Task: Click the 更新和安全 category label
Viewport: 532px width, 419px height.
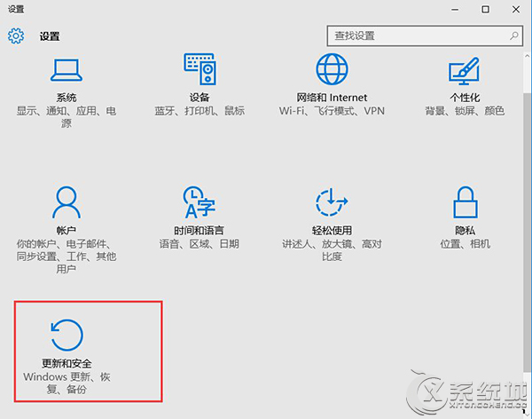Action: tap(66, 364)
